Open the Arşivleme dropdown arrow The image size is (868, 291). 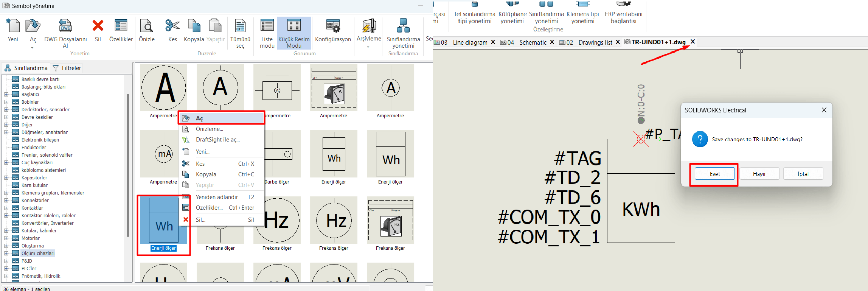point(368,47)
